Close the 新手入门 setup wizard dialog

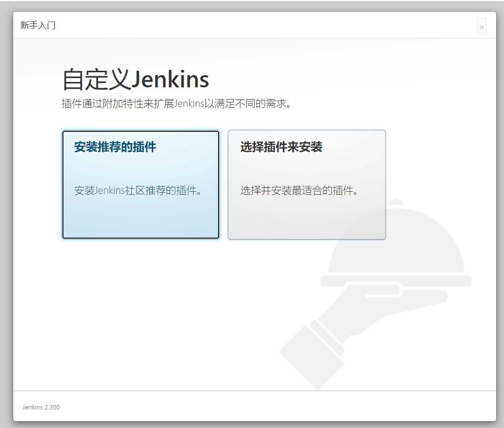[x=482, y=27]
